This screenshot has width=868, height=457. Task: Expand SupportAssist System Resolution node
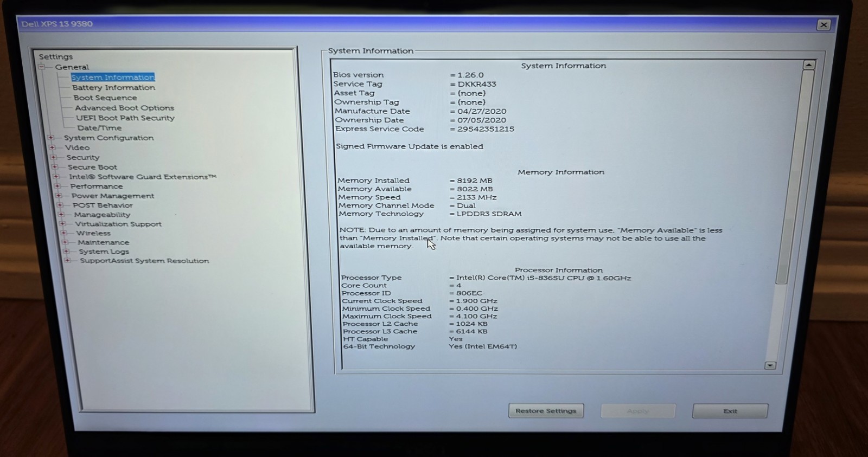(67, 261)
